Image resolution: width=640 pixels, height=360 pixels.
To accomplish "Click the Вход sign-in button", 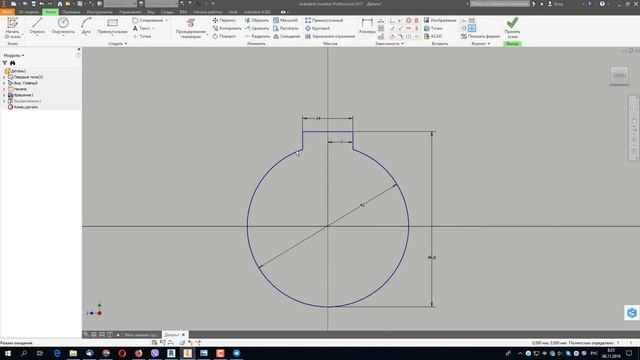I will (x=555, y=4).
